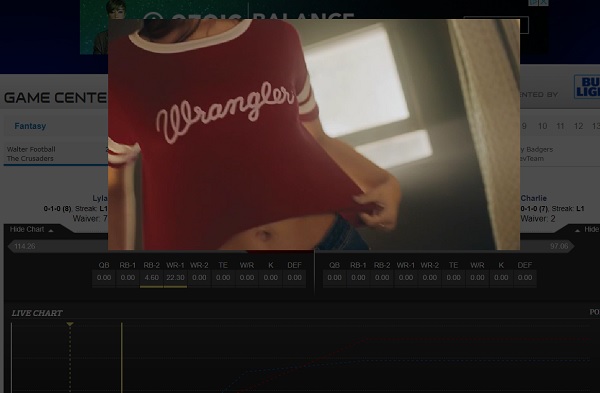The image size is (600, 393).
Task: Select week 12 in the week selector
Action: click(578, 126)
